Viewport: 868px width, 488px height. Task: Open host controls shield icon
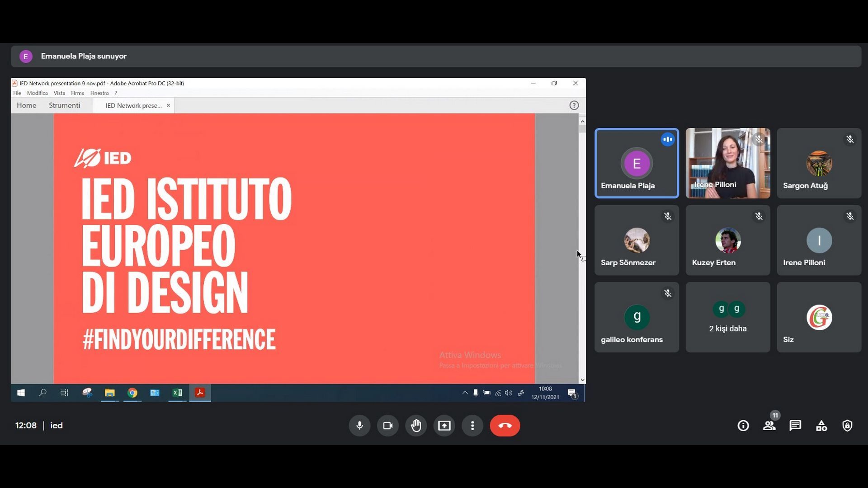(x=847, y=426)
